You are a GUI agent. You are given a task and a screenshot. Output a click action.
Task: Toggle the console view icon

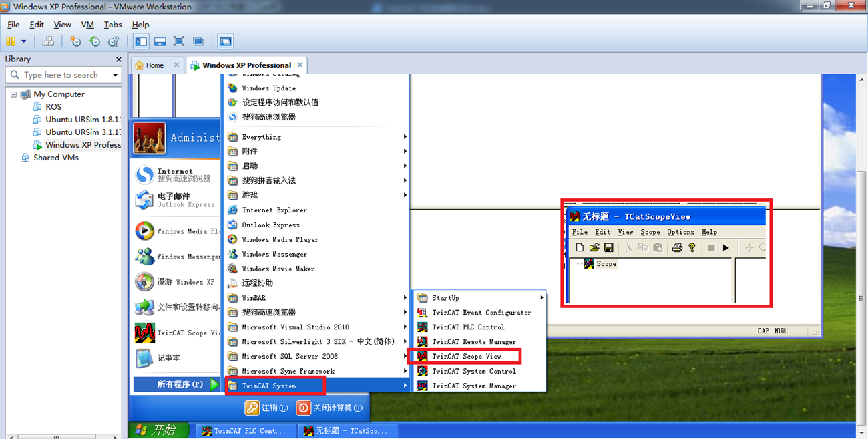click(x=226, y=41)
